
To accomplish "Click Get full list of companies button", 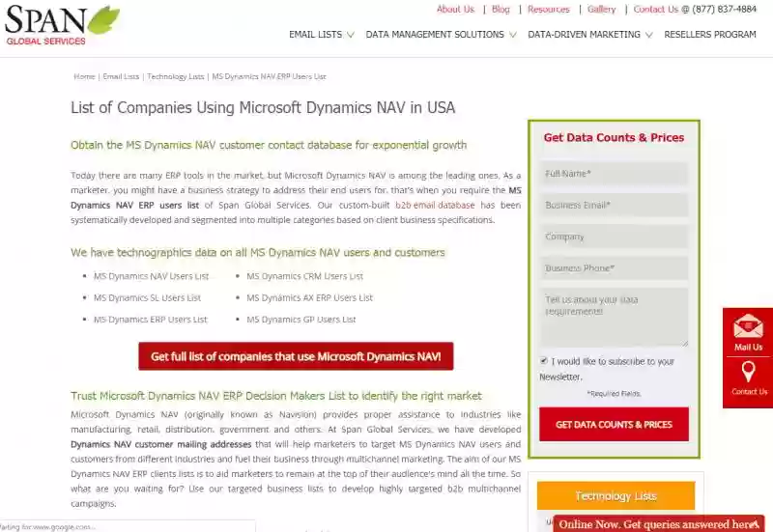I will pyautogui.click(x=296, y=356).
